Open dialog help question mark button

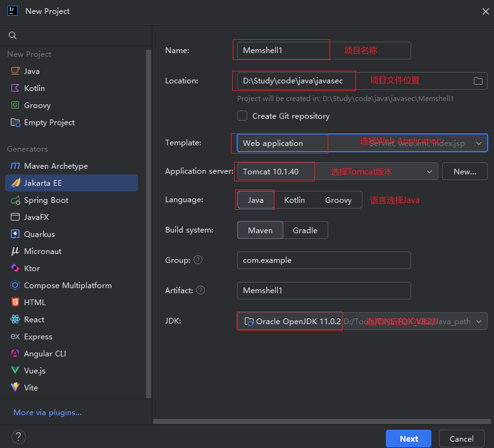tap(18, 437)
